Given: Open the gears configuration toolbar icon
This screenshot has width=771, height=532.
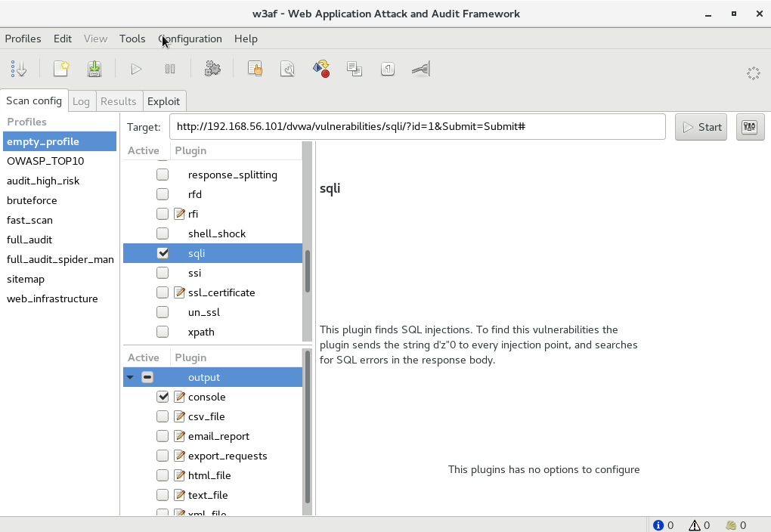Looking at the screenshot, I should click(212, 70).
